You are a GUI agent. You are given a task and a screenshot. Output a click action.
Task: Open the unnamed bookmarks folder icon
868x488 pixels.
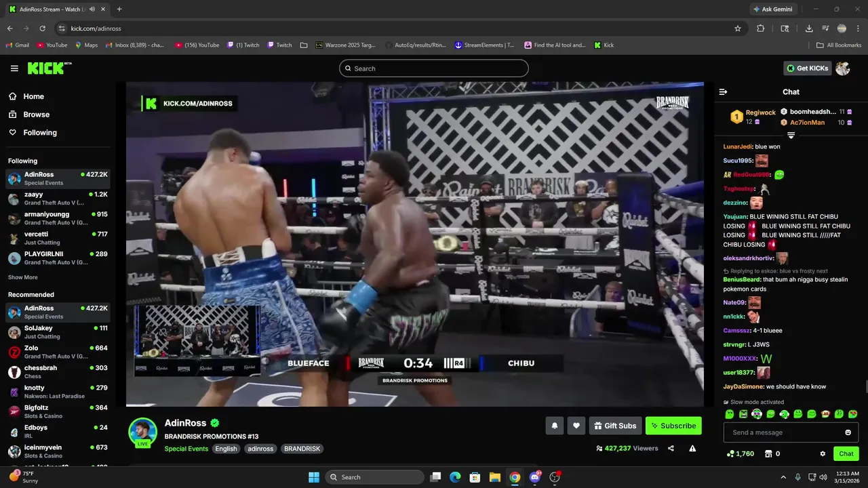304,45
